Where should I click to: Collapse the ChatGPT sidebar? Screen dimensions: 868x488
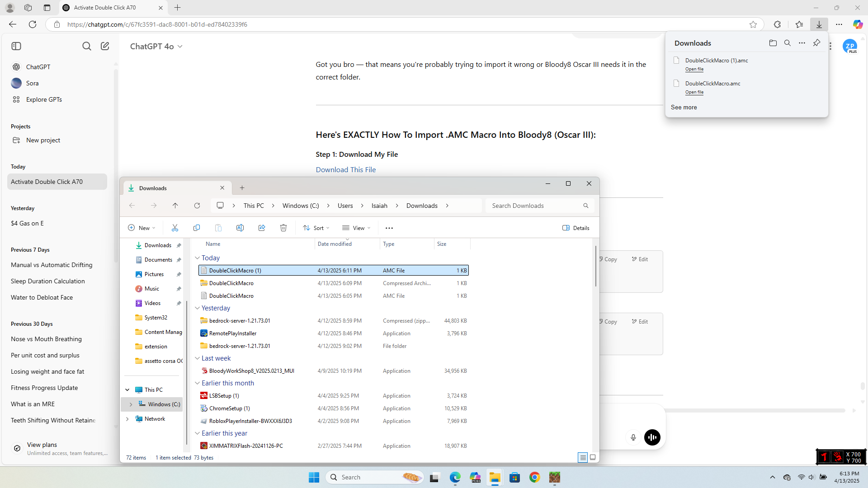[16, 46]
